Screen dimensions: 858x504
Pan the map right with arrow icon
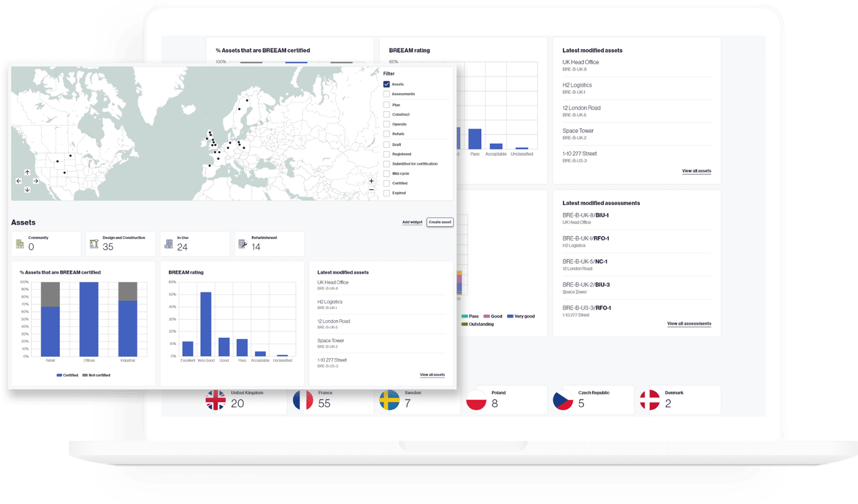pyautogui.click(x=36, y=181)
